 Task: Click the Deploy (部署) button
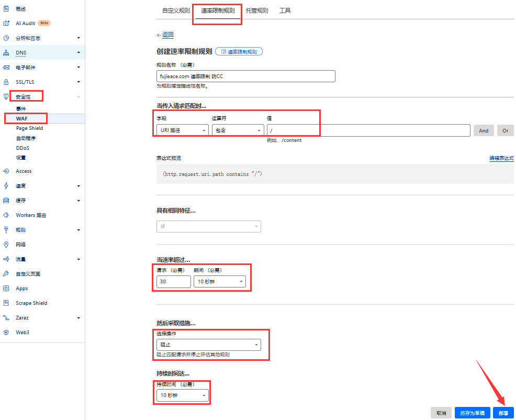point(503,413)
